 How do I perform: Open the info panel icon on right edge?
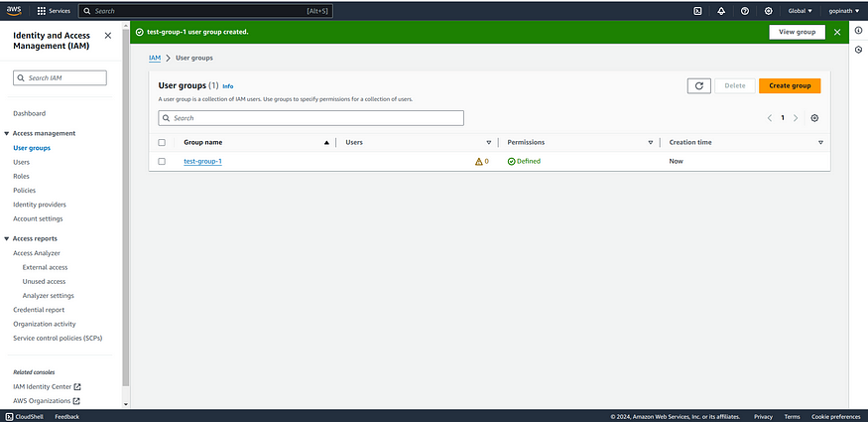[x=859, y=31]
